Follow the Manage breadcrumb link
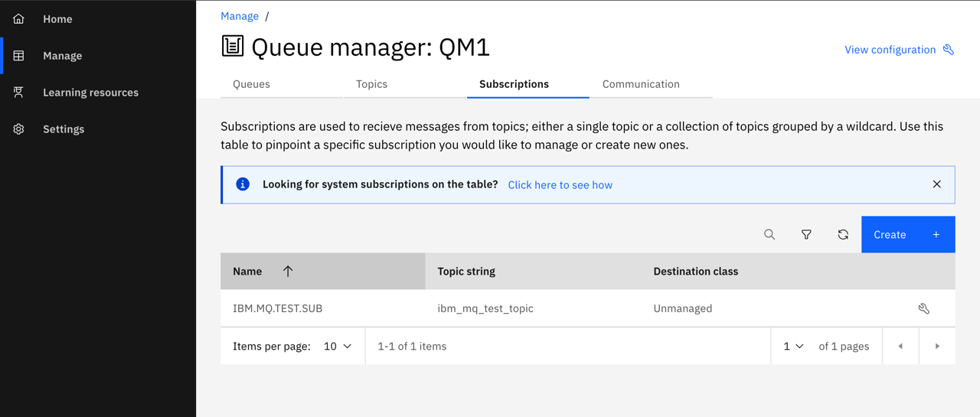This screenshot has width=980, height=417. point(240,16)
